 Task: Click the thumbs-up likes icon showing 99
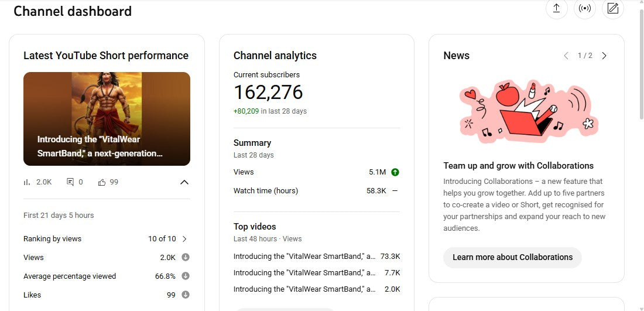pos(102,182)
